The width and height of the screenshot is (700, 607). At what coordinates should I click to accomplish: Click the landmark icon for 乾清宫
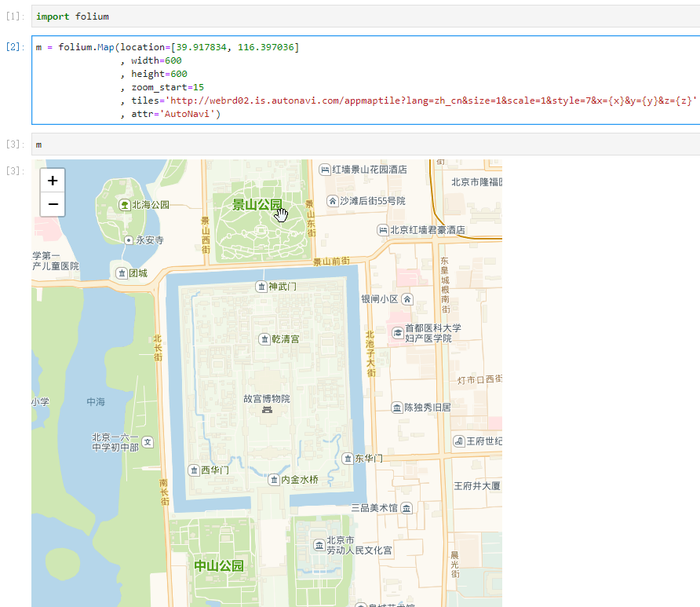click(x=264, y=340)
